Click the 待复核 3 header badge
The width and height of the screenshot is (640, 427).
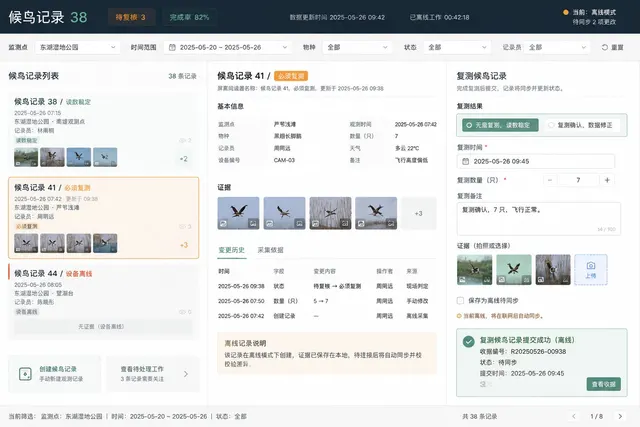(x=131, y=17)
